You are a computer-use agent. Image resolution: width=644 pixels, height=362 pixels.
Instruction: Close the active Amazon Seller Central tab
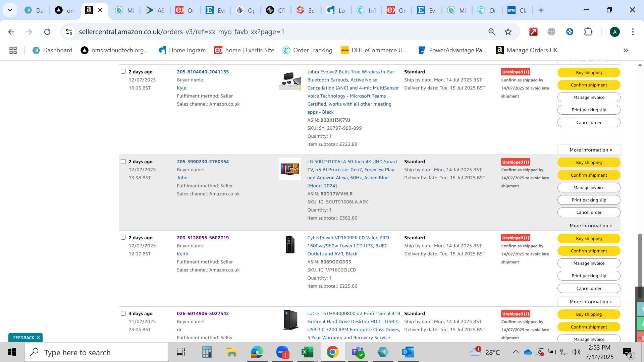click(x=100, y=10)
